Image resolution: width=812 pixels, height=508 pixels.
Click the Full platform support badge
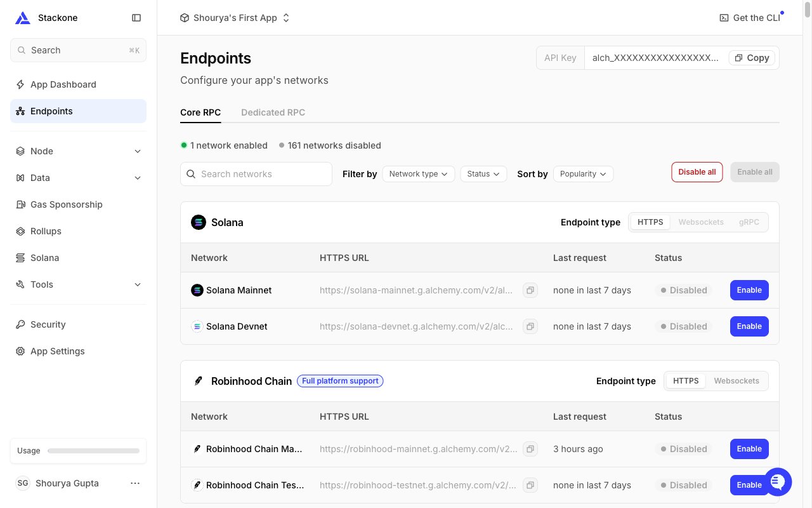coord(340,381)
